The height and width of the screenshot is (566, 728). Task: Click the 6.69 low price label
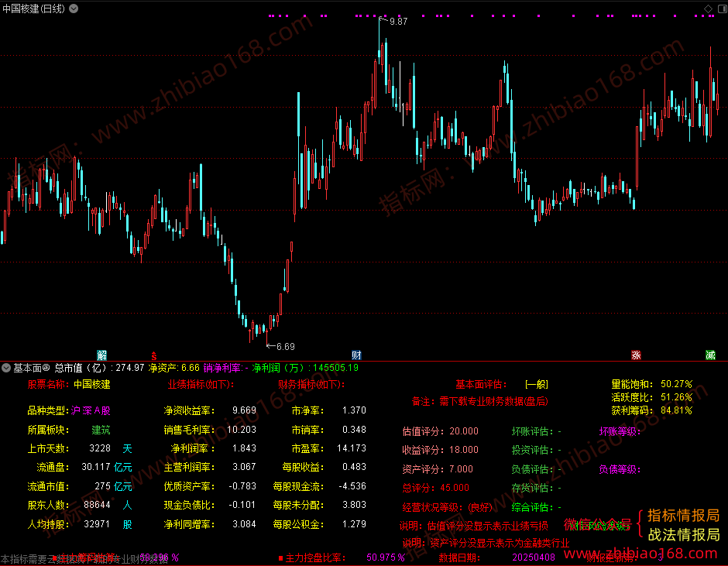point(286,346)
